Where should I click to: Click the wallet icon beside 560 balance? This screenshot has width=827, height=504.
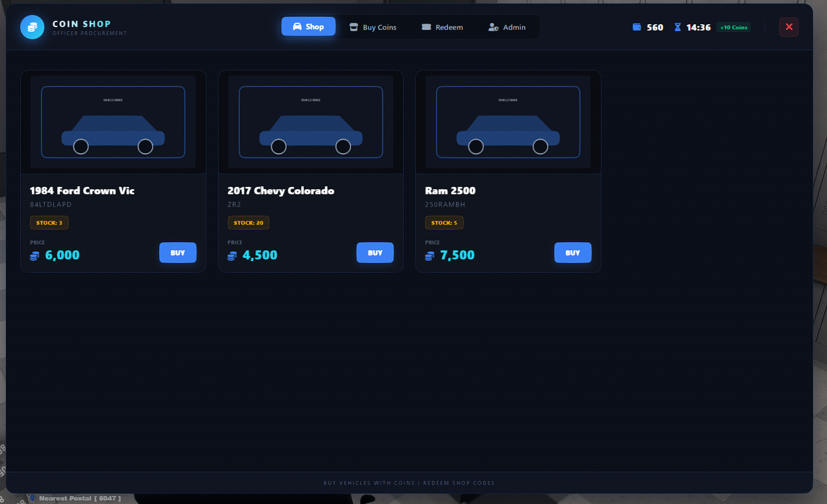click(637, 27)
